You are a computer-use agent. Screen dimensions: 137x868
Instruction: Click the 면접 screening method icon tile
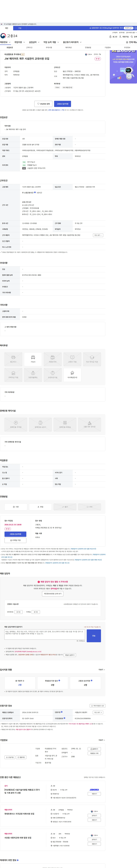tap(40, 507)
